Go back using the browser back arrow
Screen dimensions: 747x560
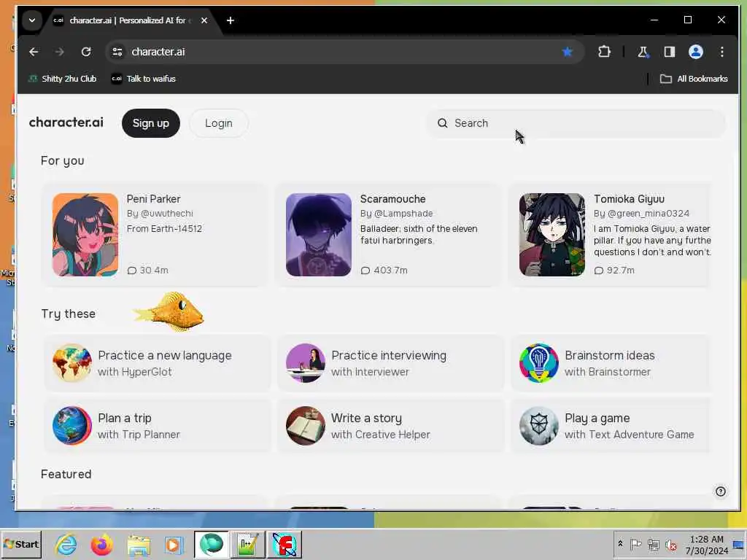[x=34, y=52]
